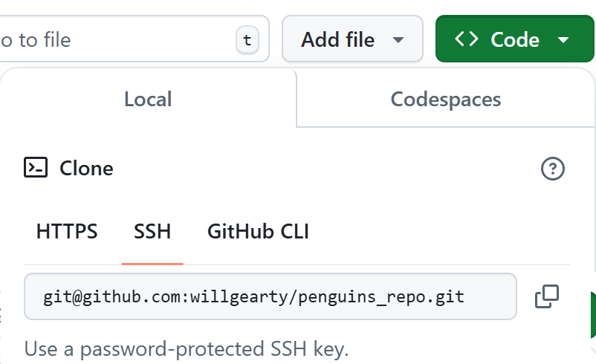The image size is (596, 364).
Task: Expand the Add file dropdown arrow
Action: point(398,39)
